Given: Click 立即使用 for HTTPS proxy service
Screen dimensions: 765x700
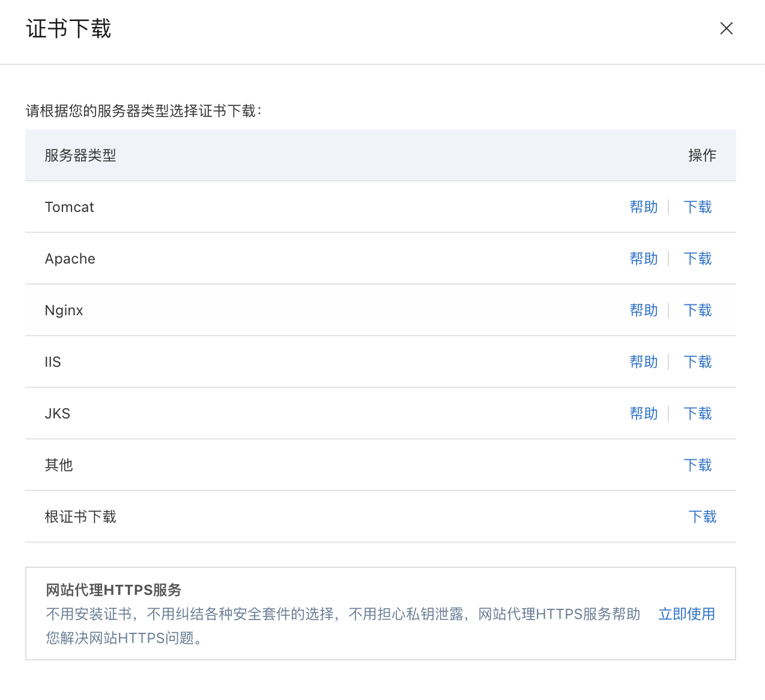Looking at the screenshot, I should [x=686, y=614].
